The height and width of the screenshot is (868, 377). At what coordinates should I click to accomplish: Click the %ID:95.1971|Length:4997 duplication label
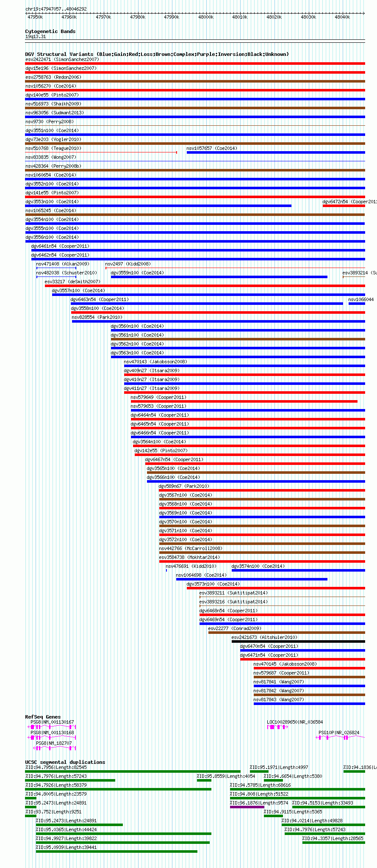[x=279, y=767]
